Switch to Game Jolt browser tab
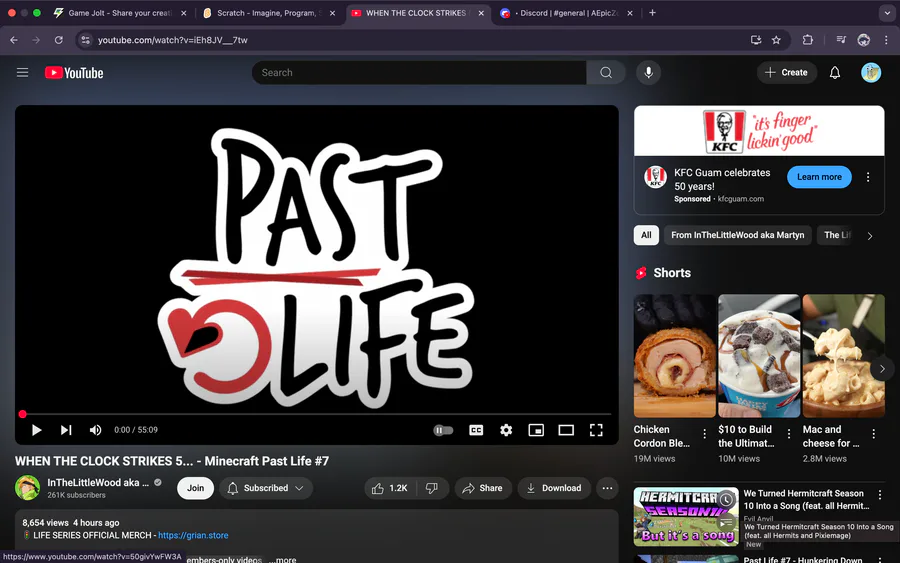This screenshot has width=900, height=563. pos(118,13)
